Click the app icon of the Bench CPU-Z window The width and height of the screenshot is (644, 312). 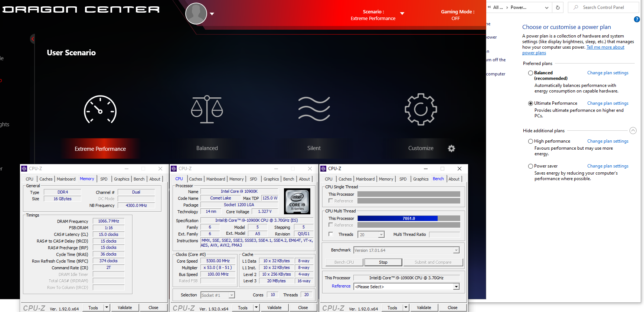[x=324, y=169]
